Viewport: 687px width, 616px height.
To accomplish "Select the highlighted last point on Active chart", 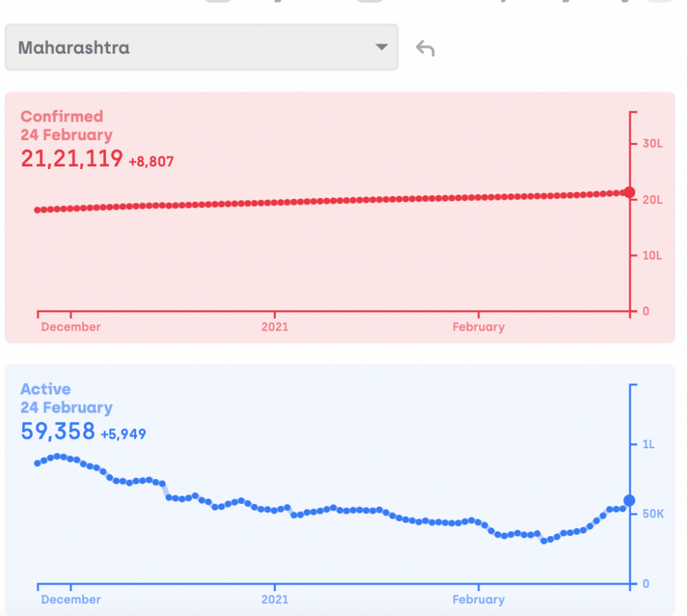I will pos(629,501).
